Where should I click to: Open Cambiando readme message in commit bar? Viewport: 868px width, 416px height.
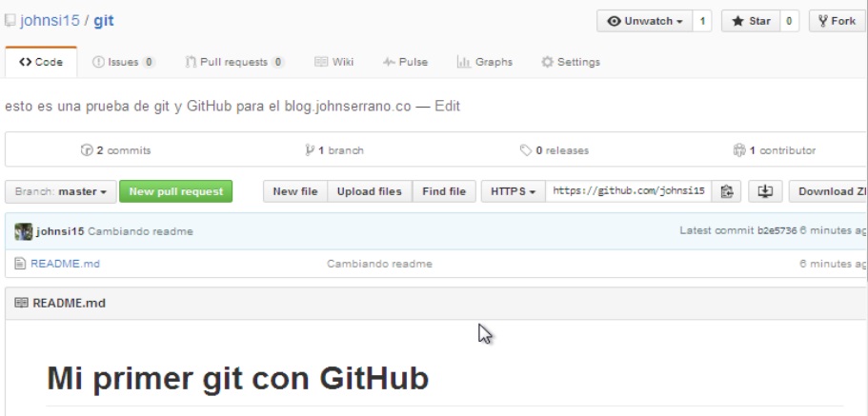[141, 231]
